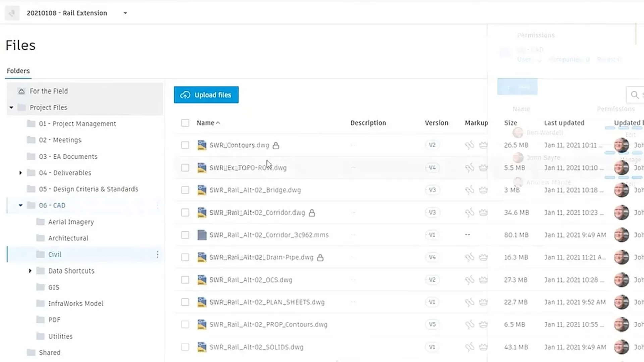Sort by the Name column header

[208, 123]
